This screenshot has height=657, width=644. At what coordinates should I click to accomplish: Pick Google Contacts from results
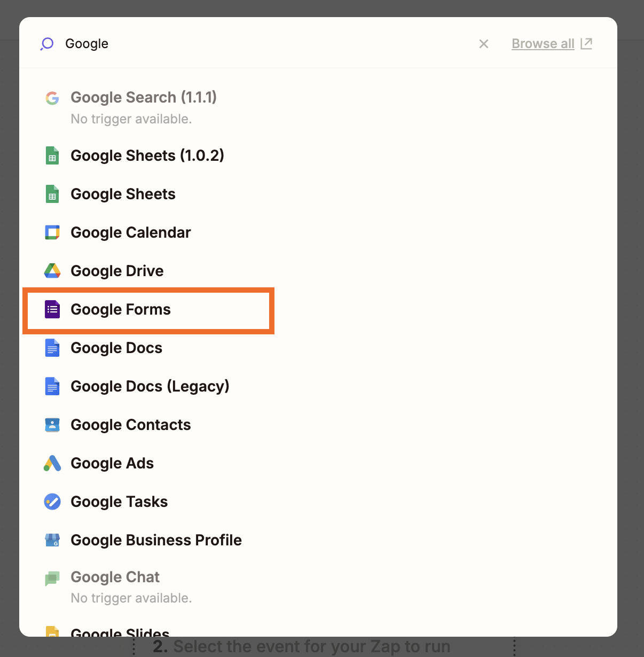point(131,425)
